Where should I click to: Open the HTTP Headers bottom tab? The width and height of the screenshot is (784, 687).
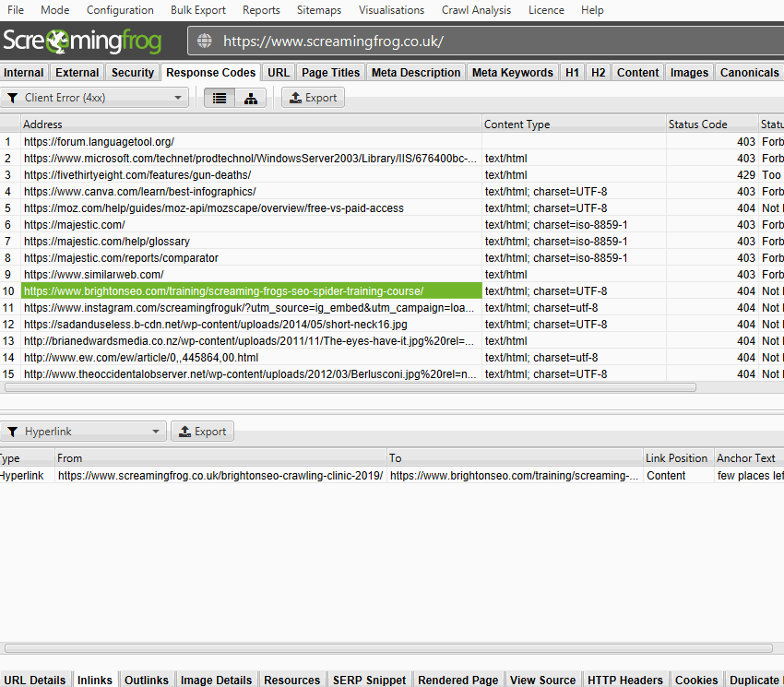(x=624, y=680)
